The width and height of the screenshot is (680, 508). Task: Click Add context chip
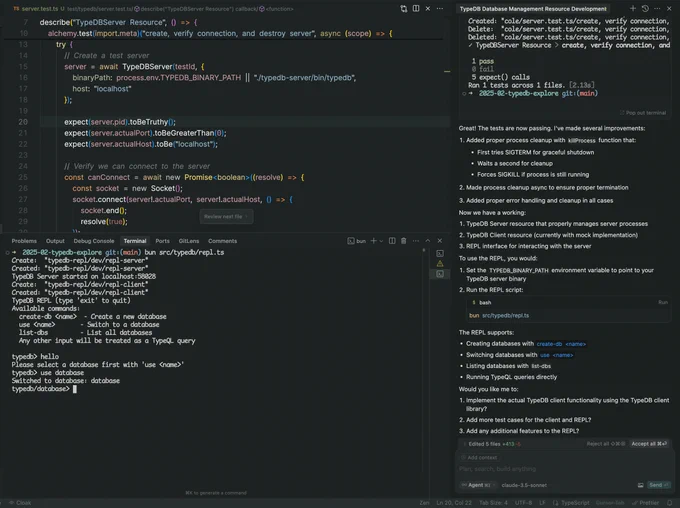(479, 457)
